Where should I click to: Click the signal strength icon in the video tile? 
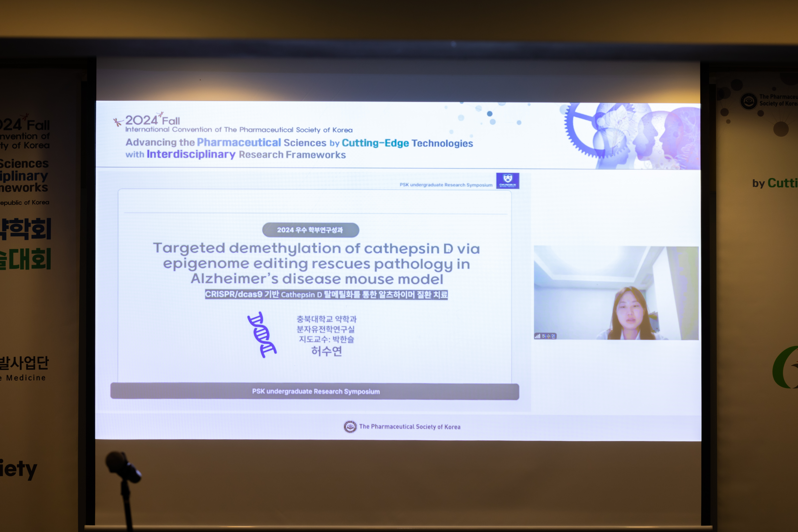tap(537, 336)
